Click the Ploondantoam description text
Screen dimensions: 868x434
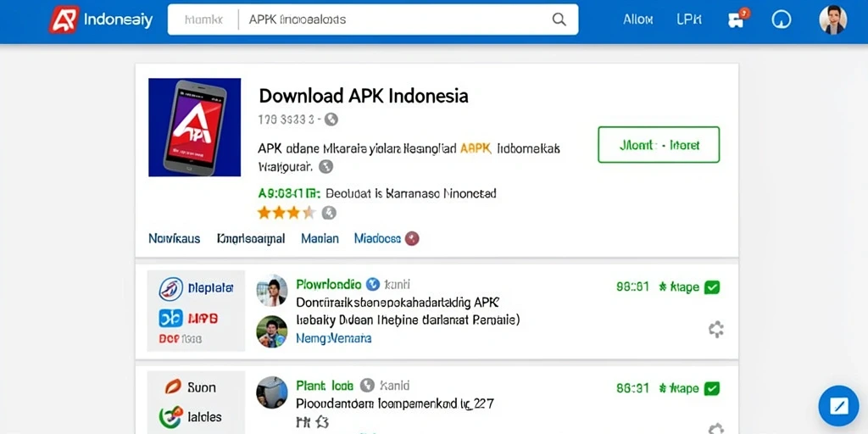(395, 403)
